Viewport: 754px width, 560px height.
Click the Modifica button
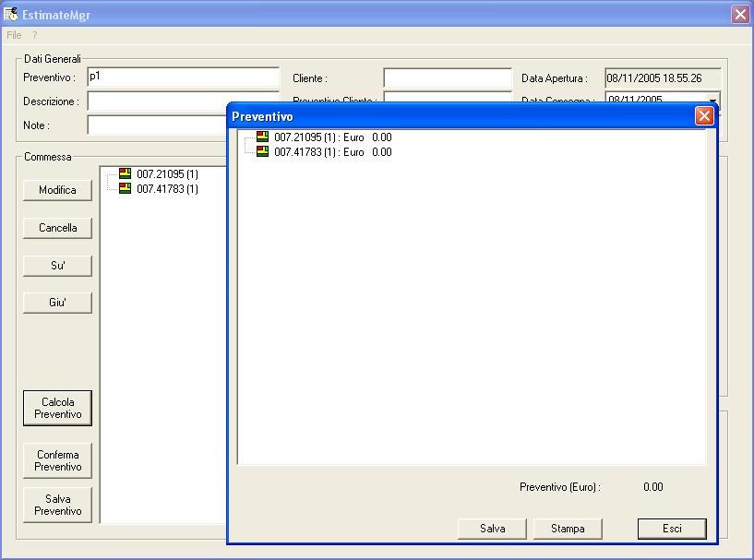(x=58, y=190)
